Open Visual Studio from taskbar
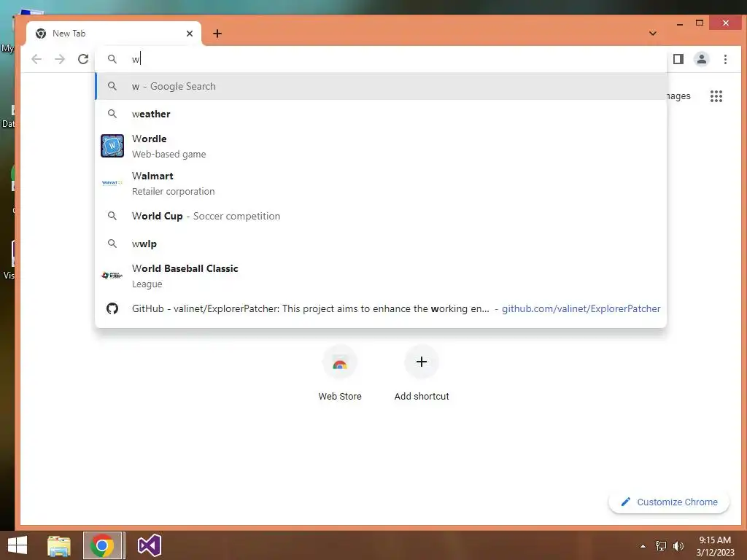Screen dimensions: 747x560 click(149, 545)
